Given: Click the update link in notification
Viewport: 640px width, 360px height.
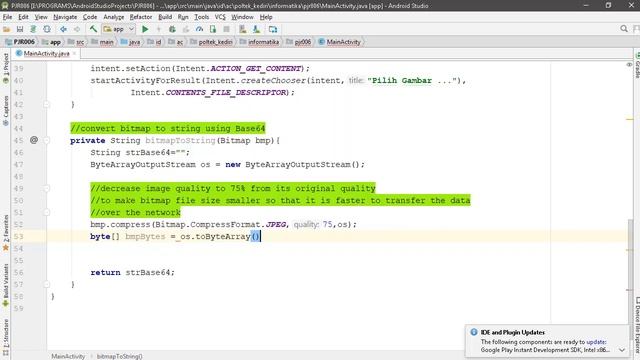Looking at the screenshot, I should click(596, 342).
